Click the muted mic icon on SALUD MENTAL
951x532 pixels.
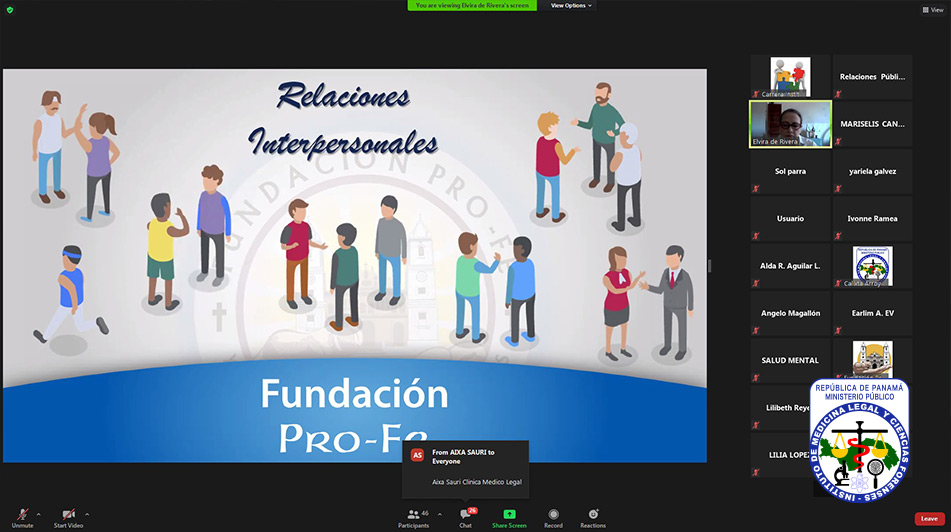click(756, 378)
